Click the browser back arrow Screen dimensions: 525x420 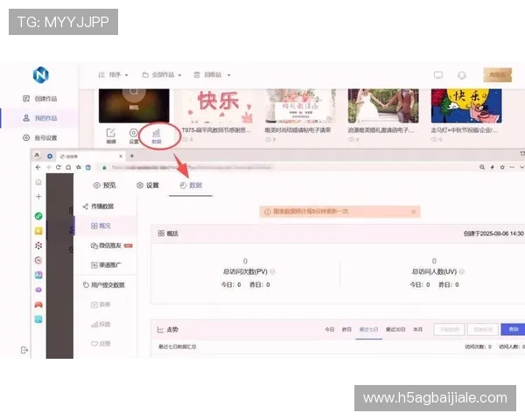pyautogui.click(x=38, y=167)
